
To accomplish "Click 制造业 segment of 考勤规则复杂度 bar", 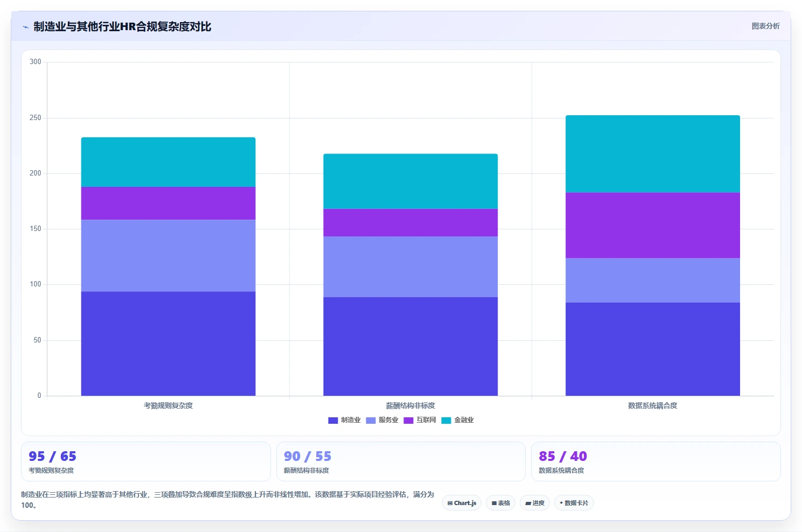I will 168,344.
